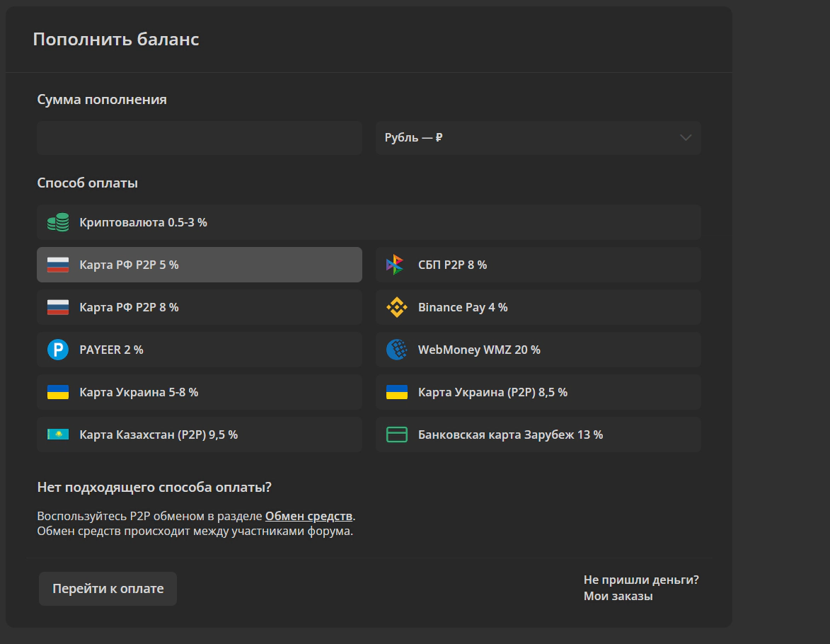
Task: Open the Обмен средств link
Action: (309, 516)
